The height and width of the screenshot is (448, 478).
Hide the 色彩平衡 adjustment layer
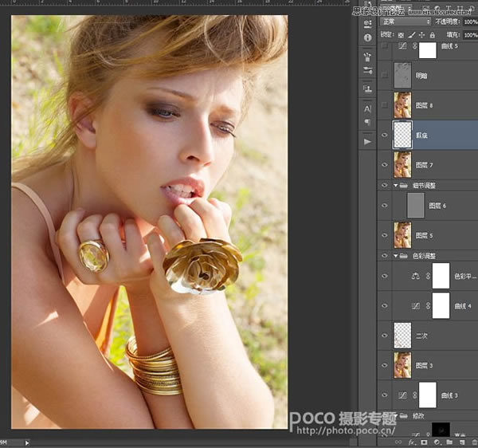coord(385,276)
